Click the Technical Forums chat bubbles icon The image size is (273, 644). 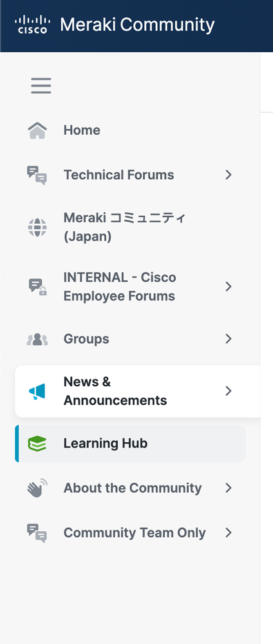[x=37, y=175]
